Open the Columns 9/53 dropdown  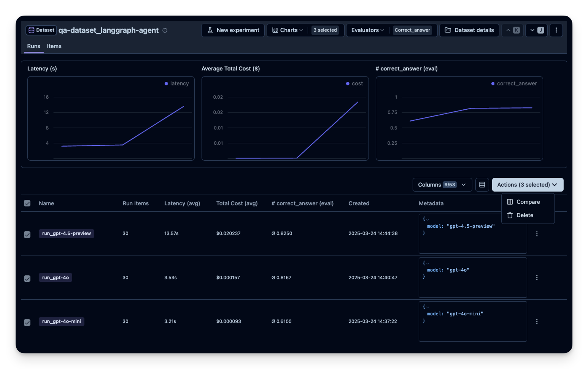442,184
